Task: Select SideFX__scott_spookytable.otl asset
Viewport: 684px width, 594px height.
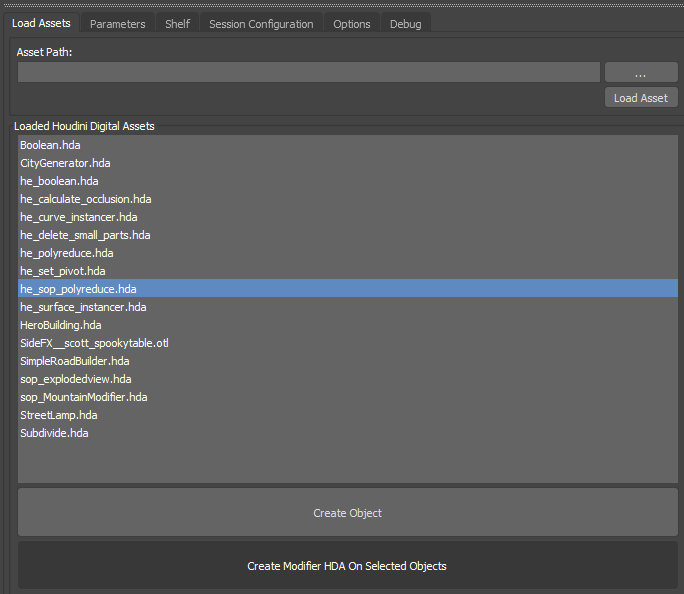Action: pyautogui.click(x=94, y=343)
